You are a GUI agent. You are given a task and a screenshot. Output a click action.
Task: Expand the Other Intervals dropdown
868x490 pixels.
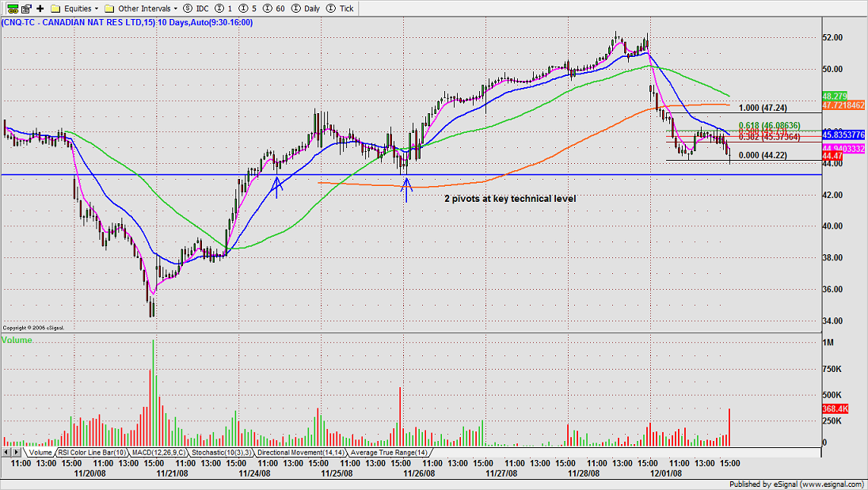click(148, 8)
